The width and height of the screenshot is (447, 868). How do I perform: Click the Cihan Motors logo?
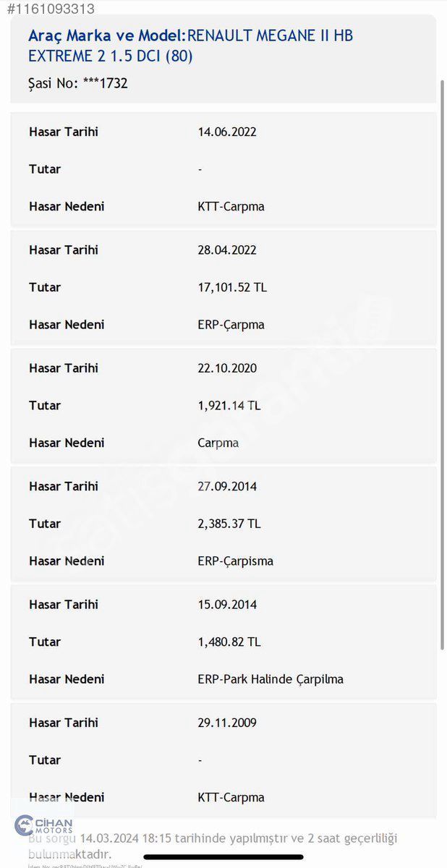[x=44, y=825]
